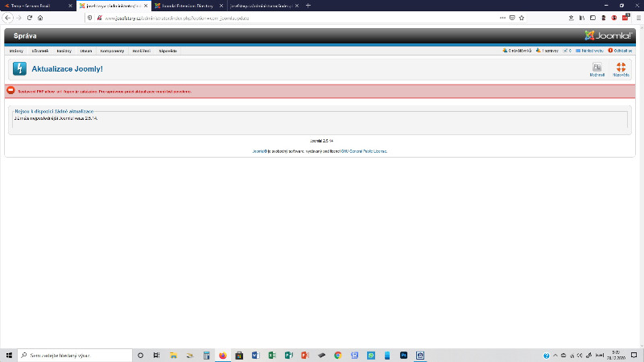
Task: Open Firefox library icon in toolbar
Action: (x=582, y=18)
